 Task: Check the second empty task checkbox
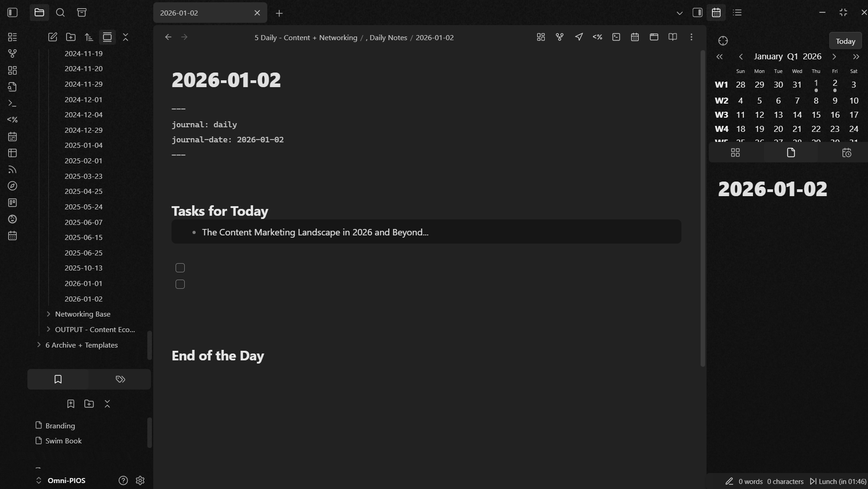tap(180, 284)
